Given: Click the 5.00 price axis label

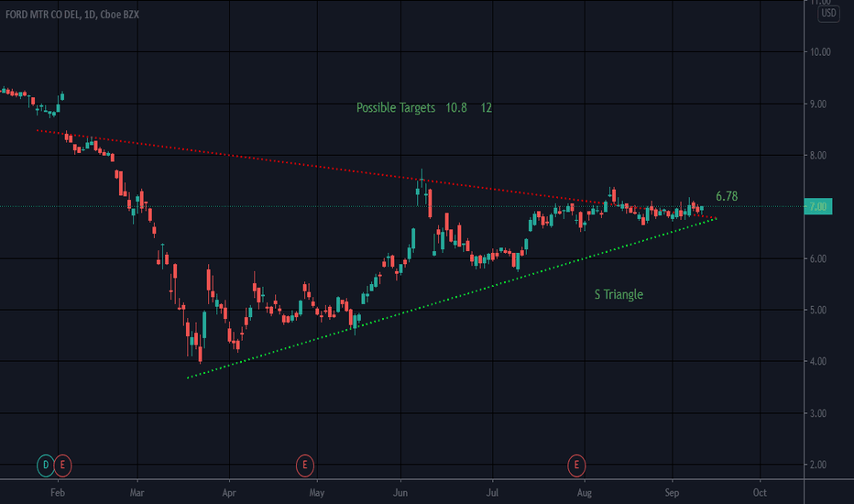Looking at the screenshot, I should click(818, 310).
